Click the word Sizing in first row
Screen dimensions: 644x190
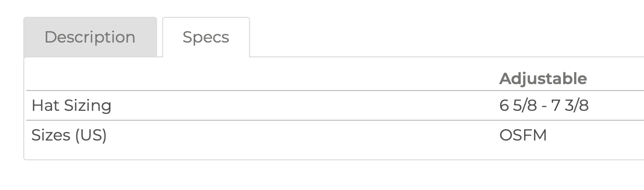(x=85, y=106)
